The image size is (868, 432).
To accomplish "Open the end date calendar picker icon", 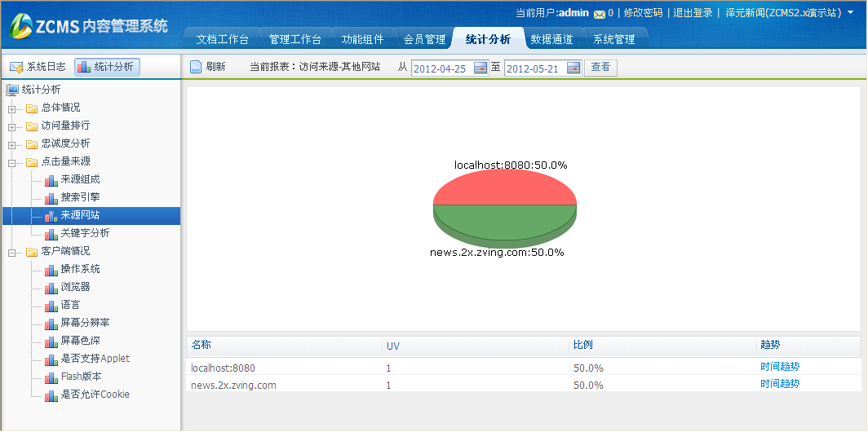I will [x=573, y=68].
